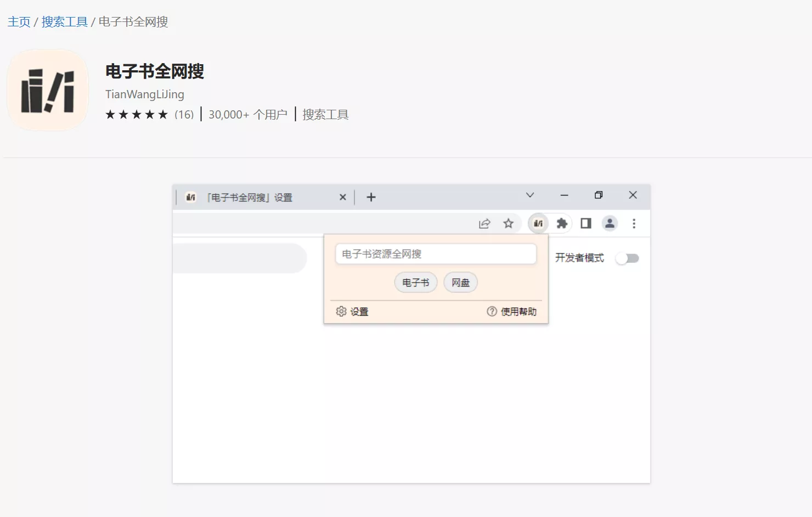Close the 「电子书全网搜」设置 tab

tap(343, 197)
